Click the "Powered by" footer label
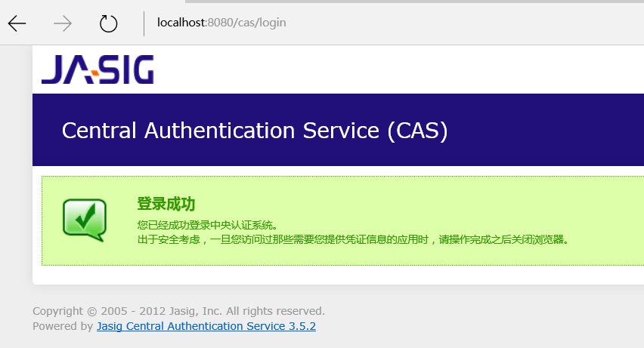Image resolution: width=644 pixels, height=348 pixels. click(x=63, y=326)
